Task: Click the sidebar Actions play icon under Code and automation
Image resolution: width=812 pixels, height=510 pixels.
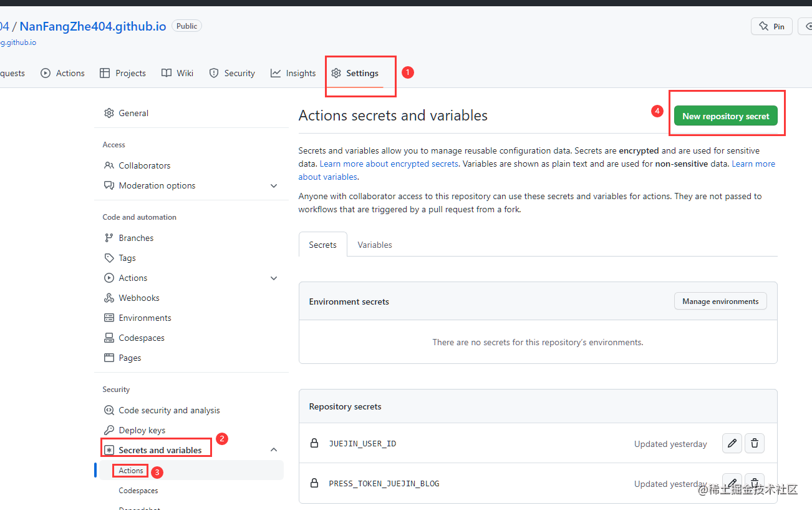Action: point(109,278)
